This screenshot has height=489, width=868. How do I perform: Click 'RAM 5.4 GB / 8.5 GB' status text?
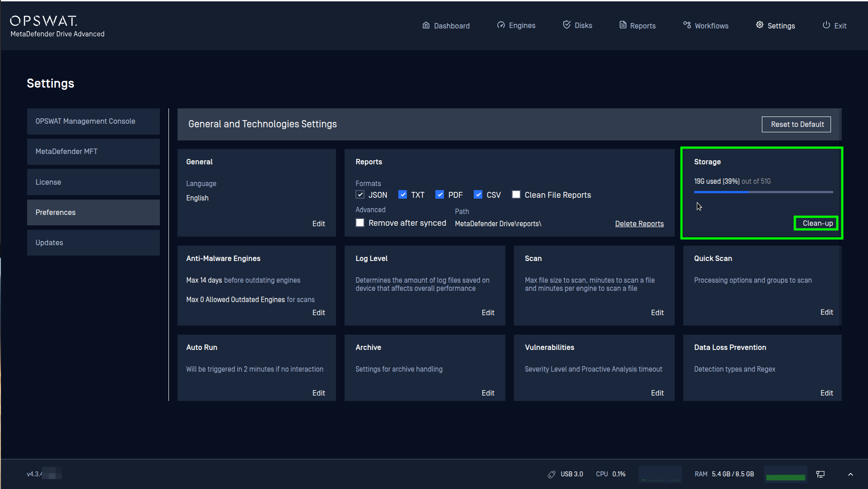click(x=724, y=474)
